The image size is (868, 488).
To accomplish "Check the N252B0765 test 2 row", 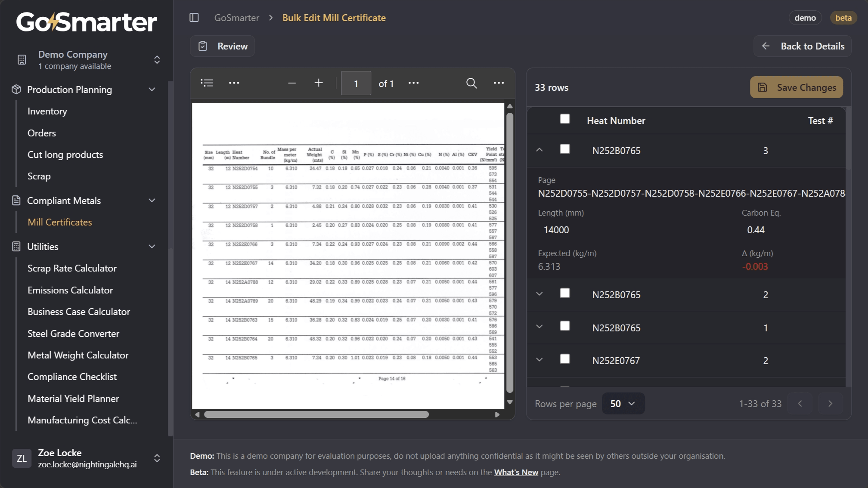I will [x=565, y=293].
